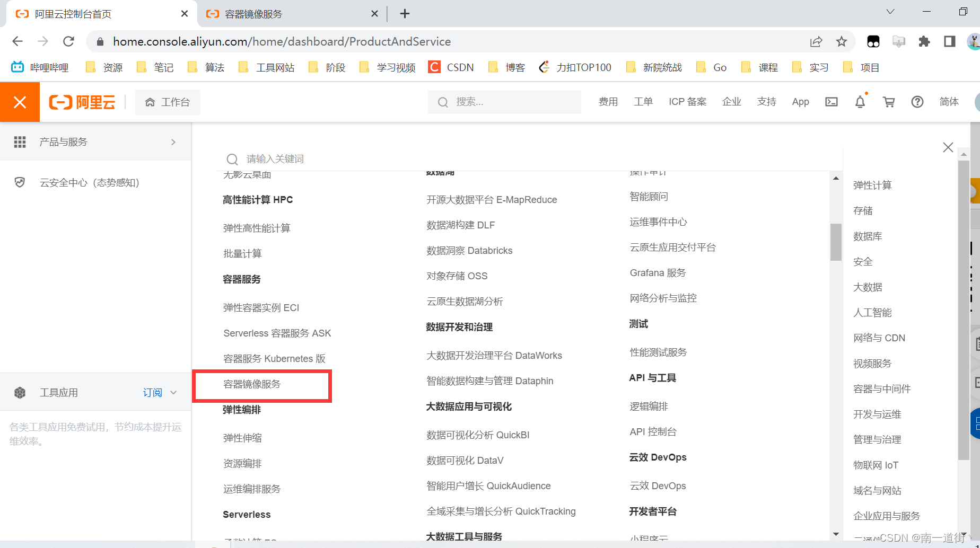Jump to 容器与中间件 category
Image resolution: width=980 pixels, height=548 pixels.
[882, 389]
